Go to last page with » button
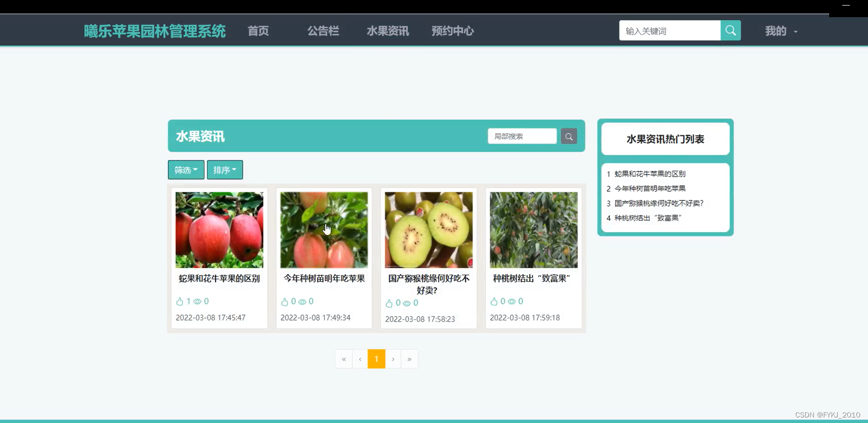 click(x=410, y=359)
